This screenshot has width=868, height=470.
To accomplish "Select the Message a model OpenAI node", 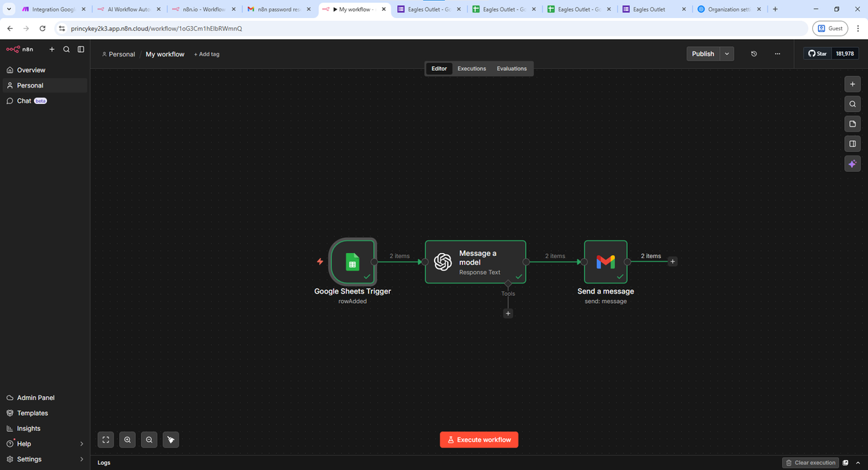I will pyautogui.click(x=475, y=262).
